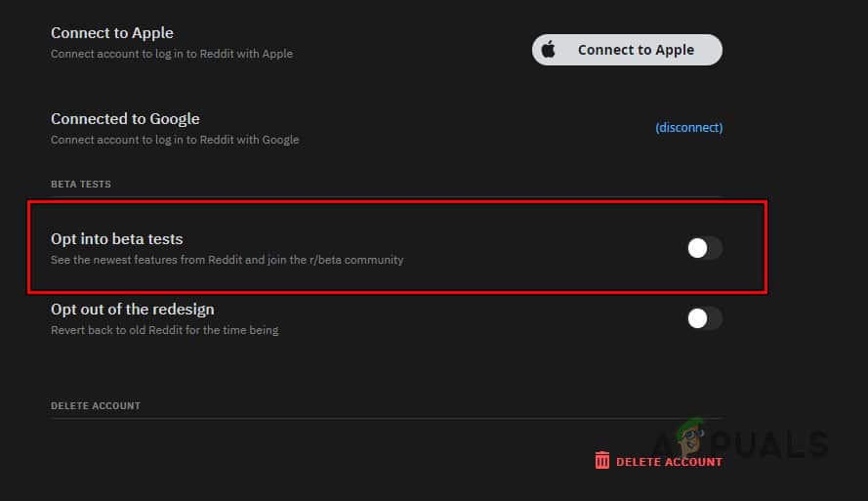The height and width of the screenshot is (501, 868).
Task: Click 'log in to Reddit with Apple' description
Action: pos(172,54)
